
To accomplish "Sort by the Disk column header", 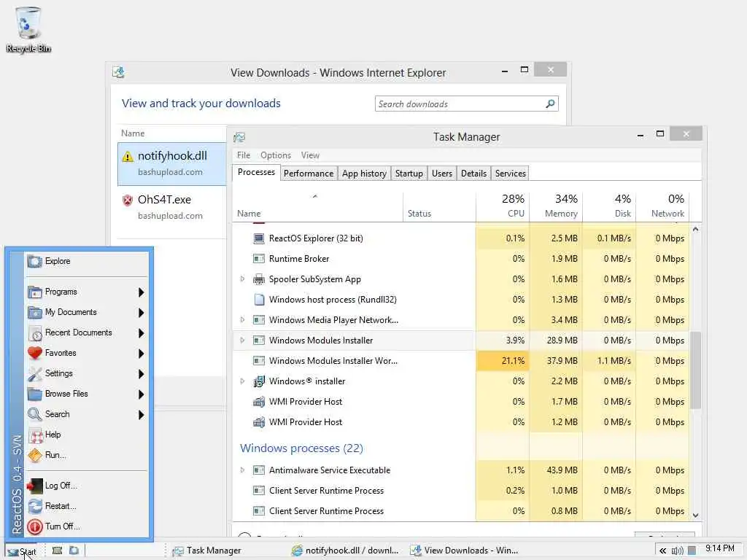I will pyautogui.click(x=609, y=206).
